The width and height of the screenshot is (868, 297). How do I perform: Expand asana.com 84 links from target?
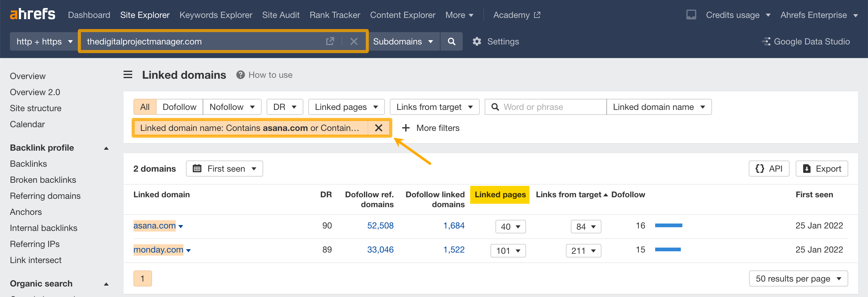[586, 227]
